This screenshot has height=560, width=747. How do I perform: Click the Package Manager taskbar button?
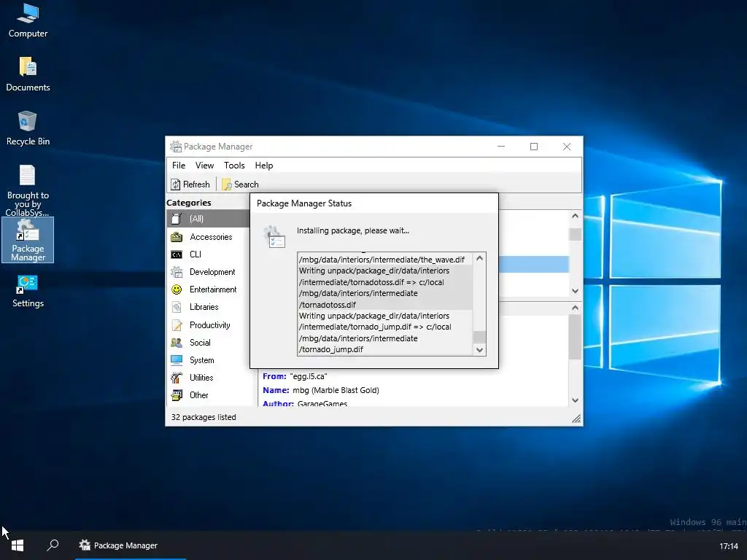[x=131, y=545]
